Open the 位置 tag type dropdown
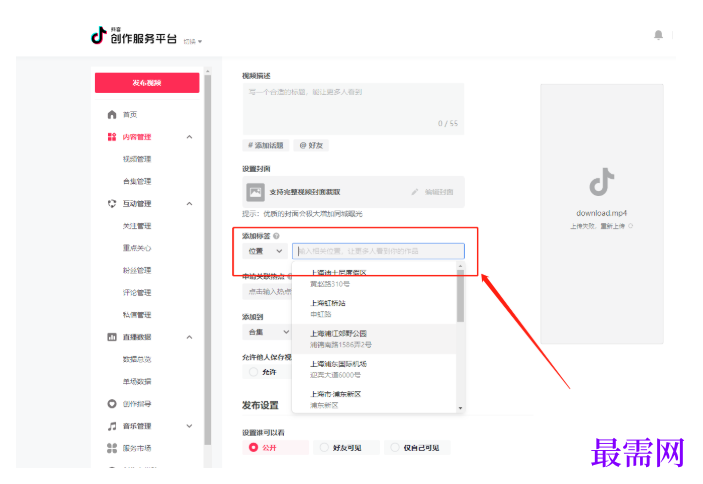This screenshot has height=484, width=703. point(265,251)
